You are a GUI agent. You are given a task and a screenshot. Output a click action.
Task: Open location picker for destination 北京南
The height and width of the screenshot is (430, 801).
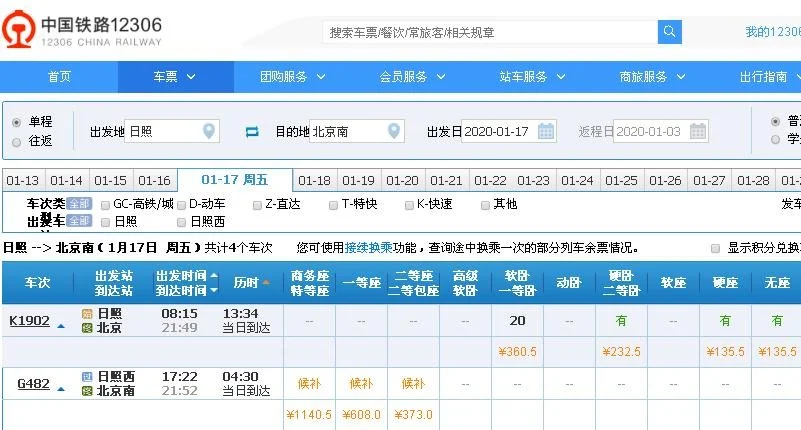[x=393, y=131]
